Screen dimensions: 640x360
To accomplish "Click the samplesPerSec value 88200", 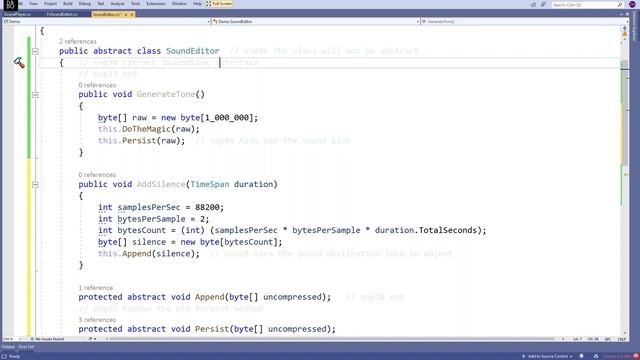I will [x=207, y=207].
